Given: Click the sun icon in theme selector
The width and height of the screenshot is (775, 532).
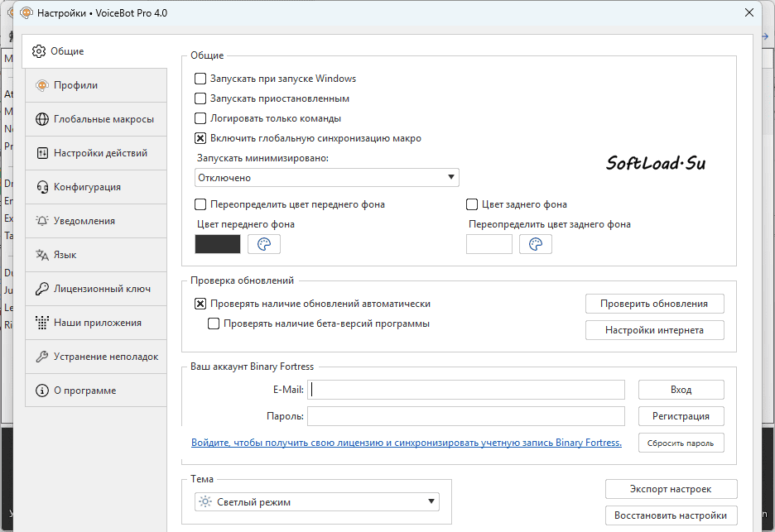Looking at the screenshot, I should [205, 502].
